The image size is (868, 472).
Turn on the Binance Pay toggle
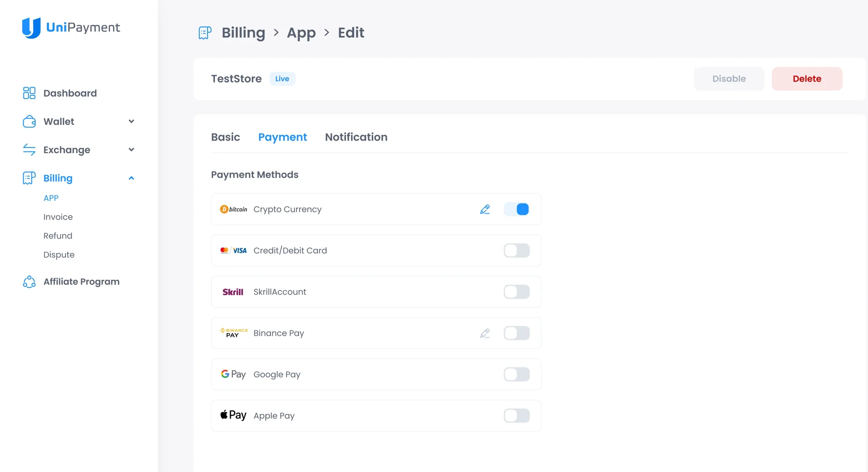(x=517, y=333)
